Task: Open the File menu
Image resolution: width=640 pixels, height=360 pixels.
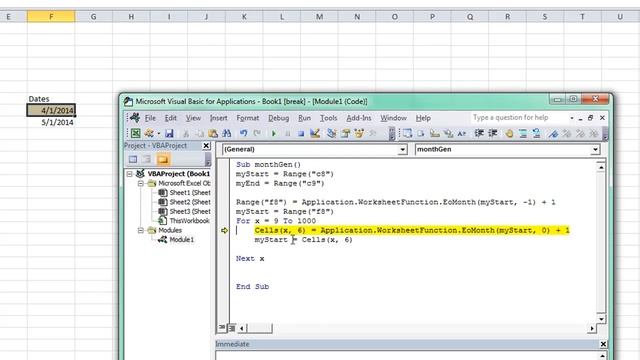Action: pos(150,118)
